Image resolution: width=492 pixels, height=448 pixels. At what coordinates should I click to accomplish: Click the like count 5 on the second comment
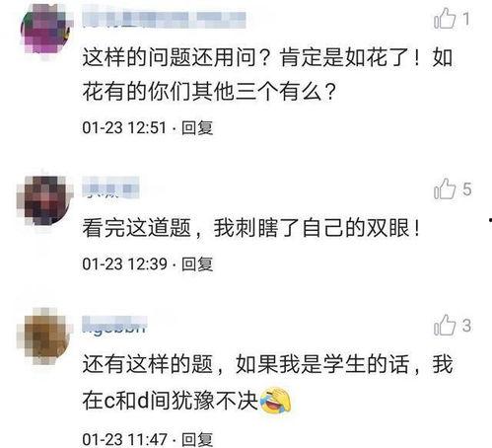pyautogui.click(x=466, y=189)
